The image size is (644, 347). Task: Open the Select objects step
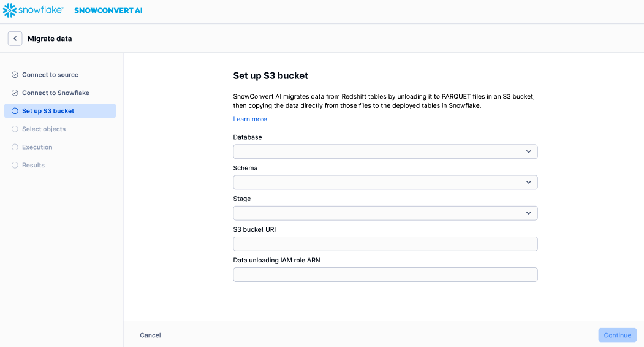click(44, 129)
